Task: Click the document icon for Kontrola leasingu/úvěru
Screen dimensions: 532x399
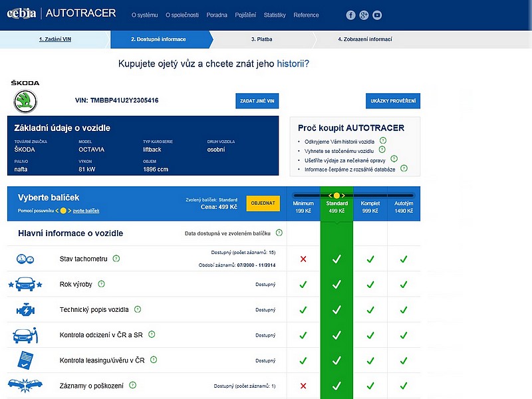Action: 25,360
